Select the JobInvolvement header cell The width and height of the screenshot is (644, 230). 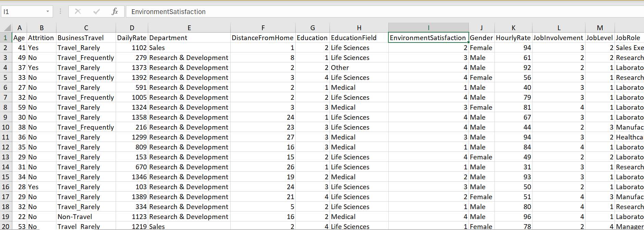pos(558,38)
